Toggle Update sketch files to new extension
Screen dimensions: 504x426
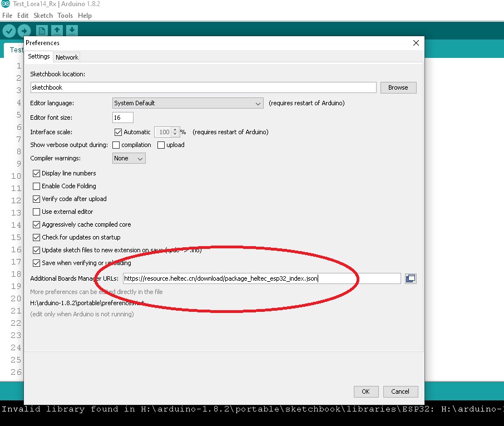click(x=36, y=251)
